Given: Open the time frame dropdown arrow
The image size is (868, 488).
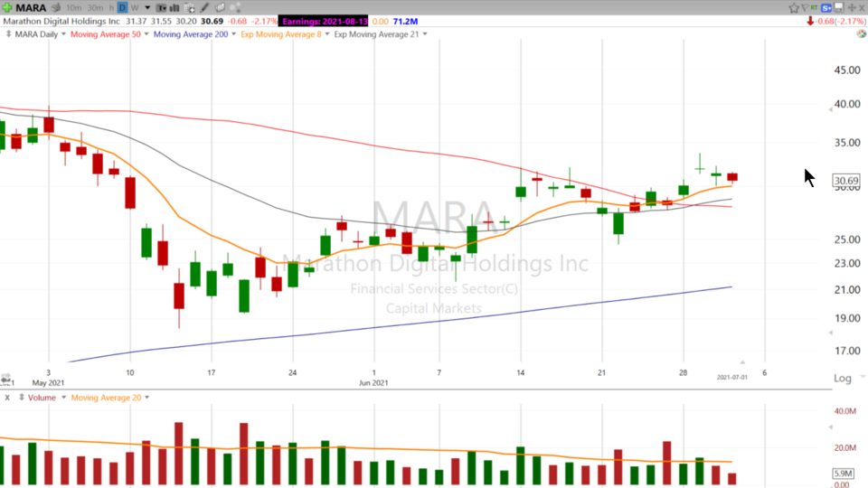Looking at the screenshot, I should coord(147,8).
